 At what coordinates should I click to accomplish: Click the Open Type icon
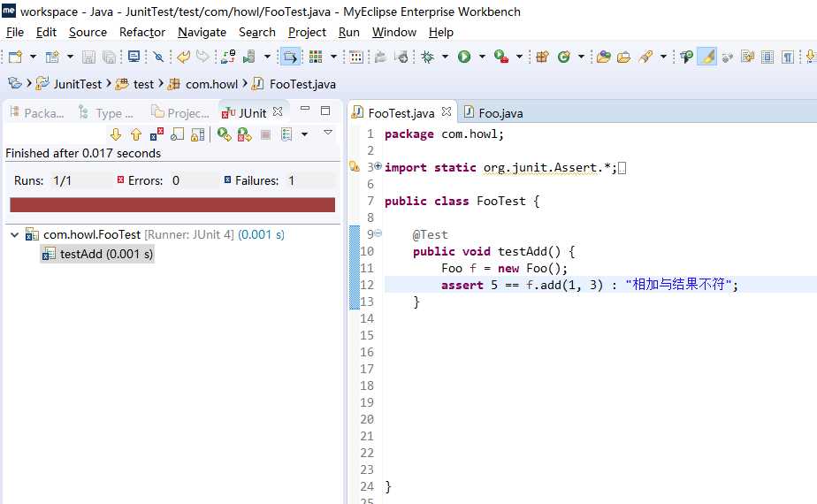tap(604, 57)
